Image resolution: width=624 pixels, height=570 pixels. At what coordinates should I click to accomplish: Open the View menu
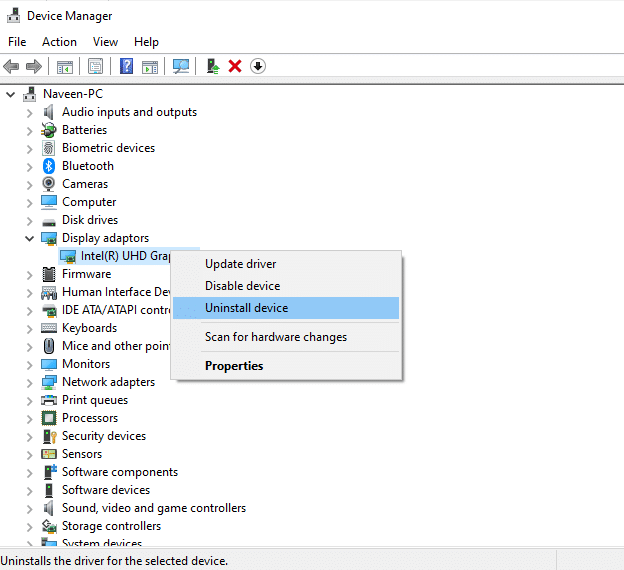(x=105, y=42)
